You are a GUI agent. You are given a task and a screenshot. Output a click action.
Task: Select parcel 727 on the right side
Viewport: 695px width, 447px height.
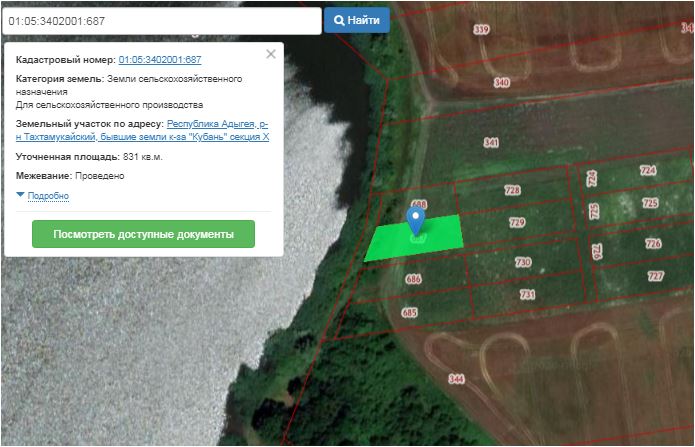click(x=655, y=276)
